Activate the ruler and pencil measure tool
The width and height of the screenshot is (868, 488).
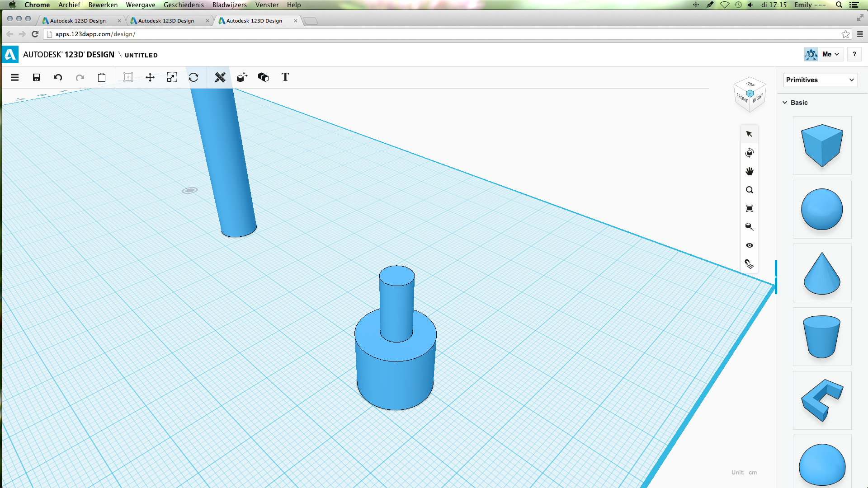pos(220,77)
